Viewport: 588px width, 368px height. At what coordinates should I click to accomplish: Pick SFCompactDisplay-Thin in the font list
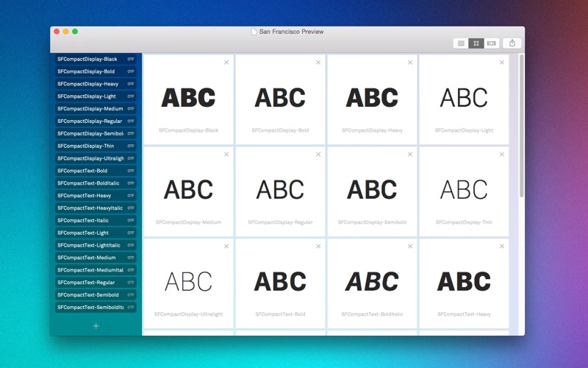[96, 146]
